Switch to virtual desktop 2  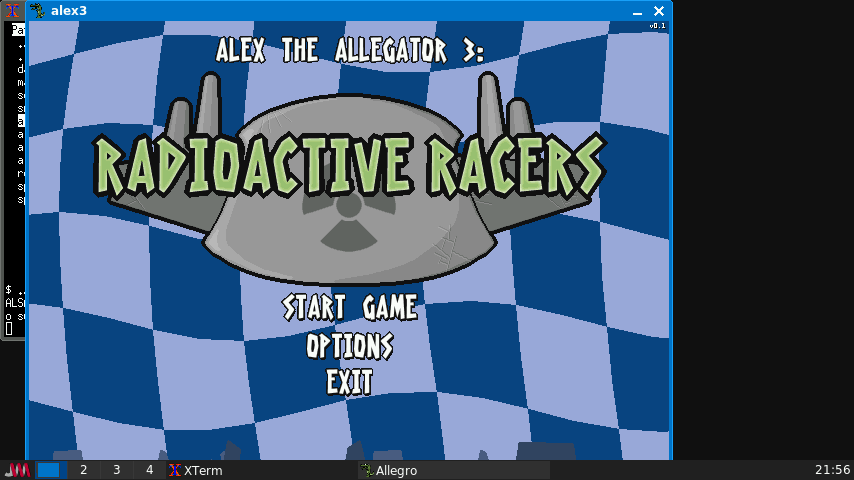coord(83,470)
